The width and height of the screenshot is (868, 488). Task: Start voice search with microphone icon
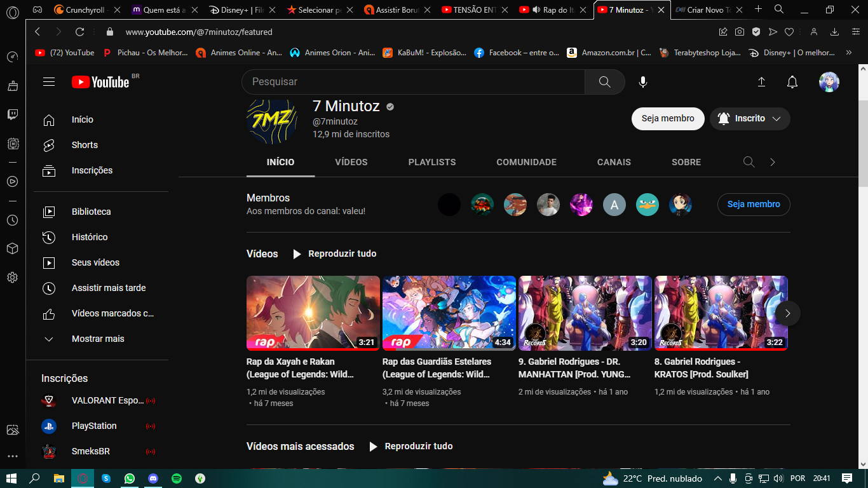(643, 82)
